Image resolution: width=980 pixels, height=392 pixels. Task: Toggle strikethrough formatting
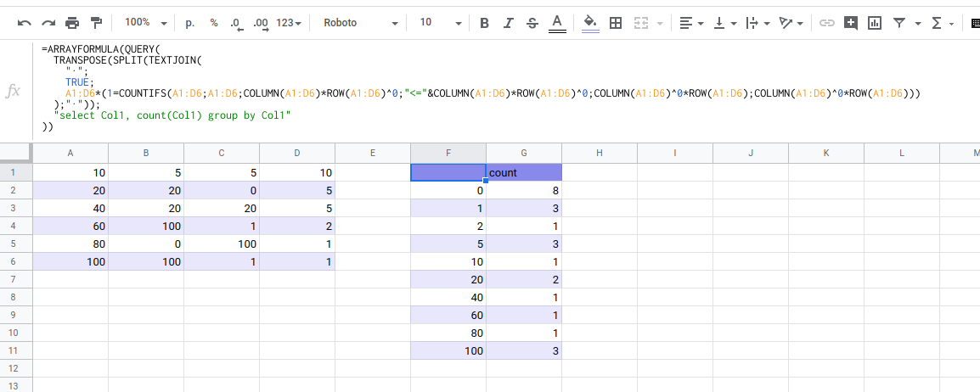click(532, 23)
